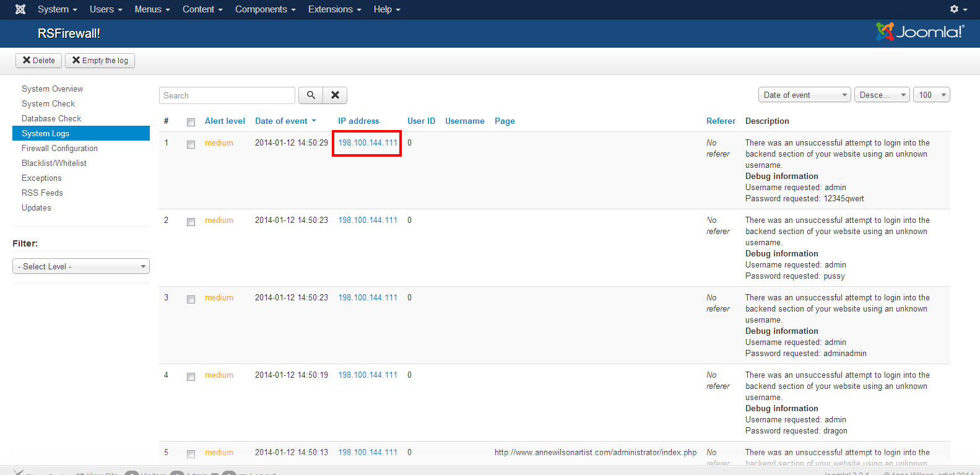The image size is (980, 475).
Task: Sort by User ID column header
Action: (x=421, y=121)
